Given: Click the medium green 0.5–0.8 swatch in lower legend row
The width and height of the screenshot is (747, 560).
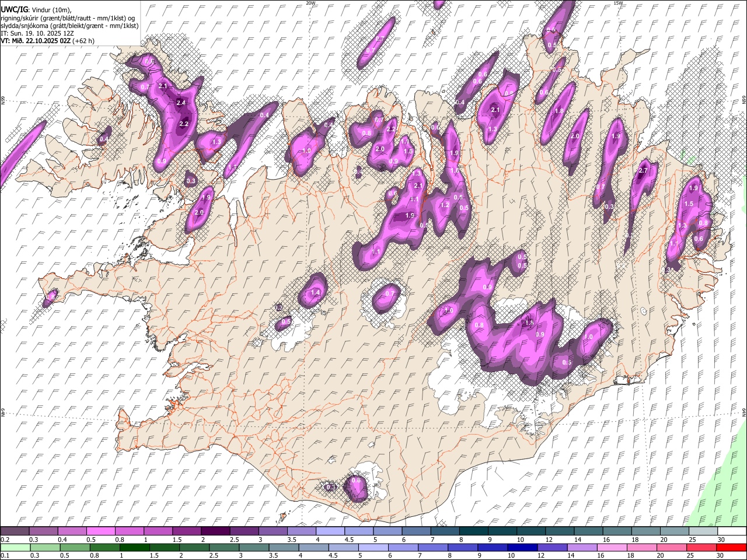Looking at the screenshot, I should (75, 548).
